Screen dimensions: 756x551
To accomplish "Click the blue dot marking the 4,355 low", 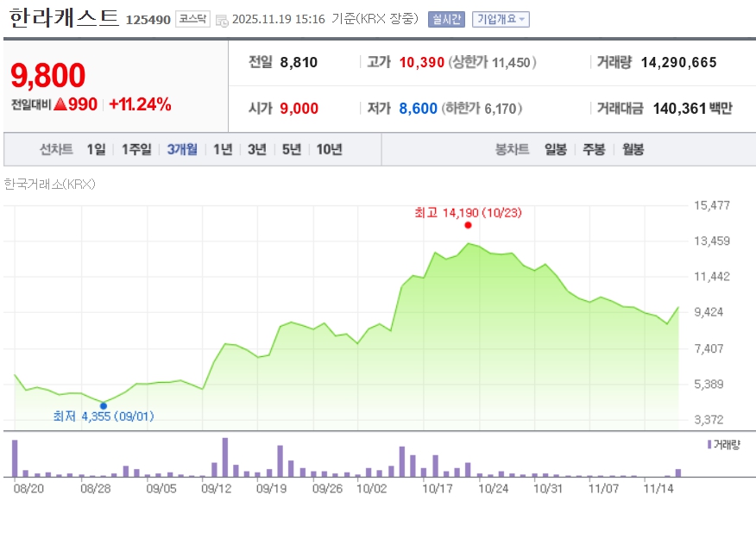I will click(x=104, y=405).
